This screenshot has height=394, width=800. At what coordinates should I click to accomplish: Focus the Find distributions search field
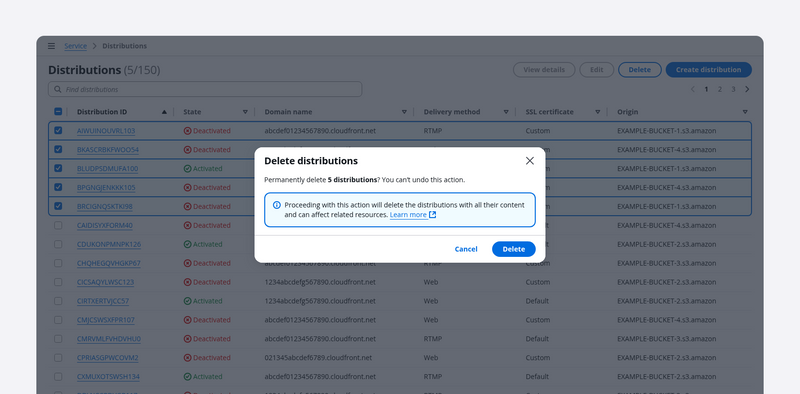click(205, 89)
